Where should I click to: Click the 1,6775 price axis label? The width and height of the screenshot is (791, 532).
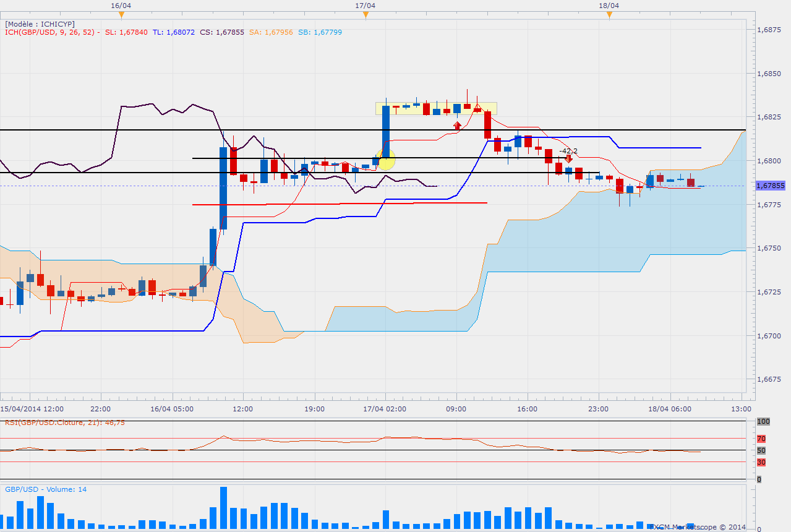click(769, 204)
